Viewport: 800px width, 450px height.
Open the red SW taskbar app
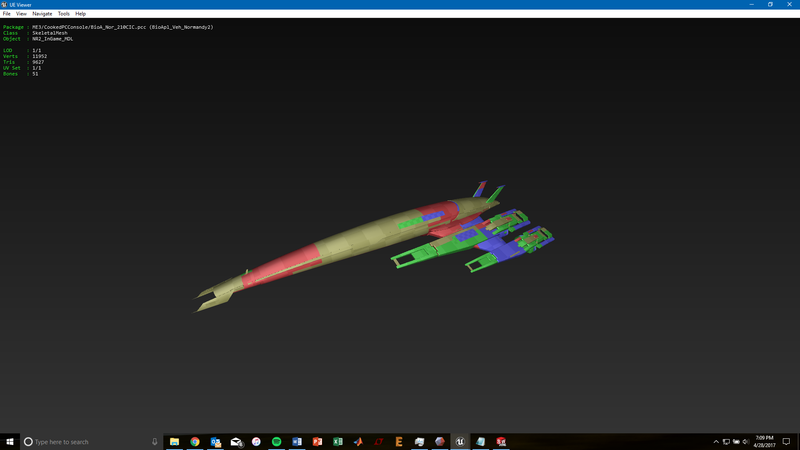click(501, 442)
